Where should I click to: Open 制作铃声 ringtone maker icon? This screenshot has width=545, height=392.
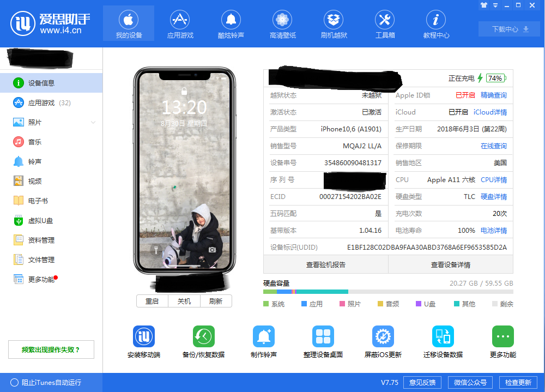click(x=263, y=336)
